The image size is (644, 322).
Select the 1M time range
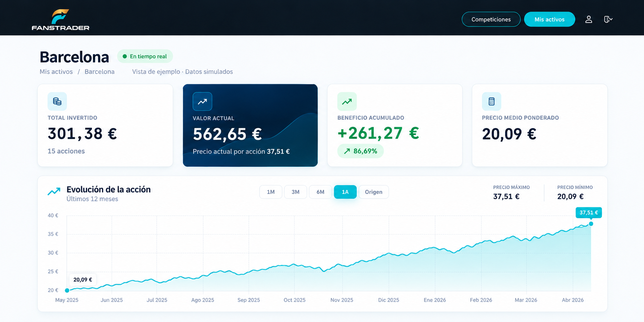click(271, 192)
